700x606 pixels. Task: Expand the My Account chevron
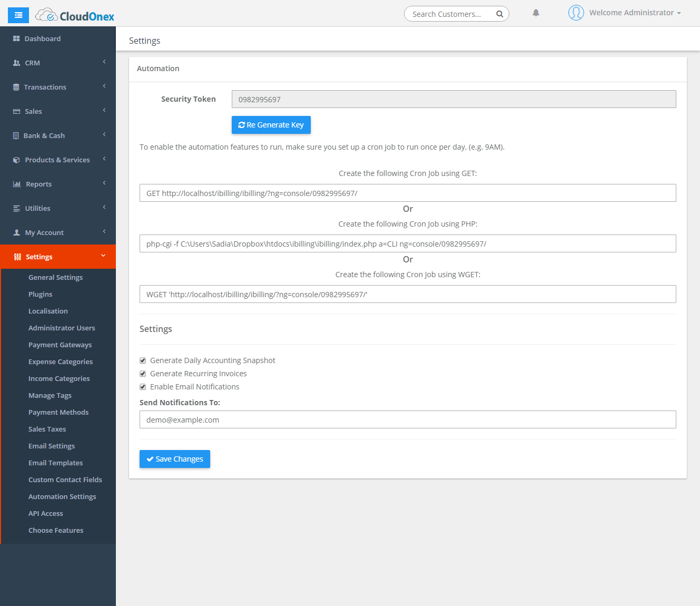[104, 231]
